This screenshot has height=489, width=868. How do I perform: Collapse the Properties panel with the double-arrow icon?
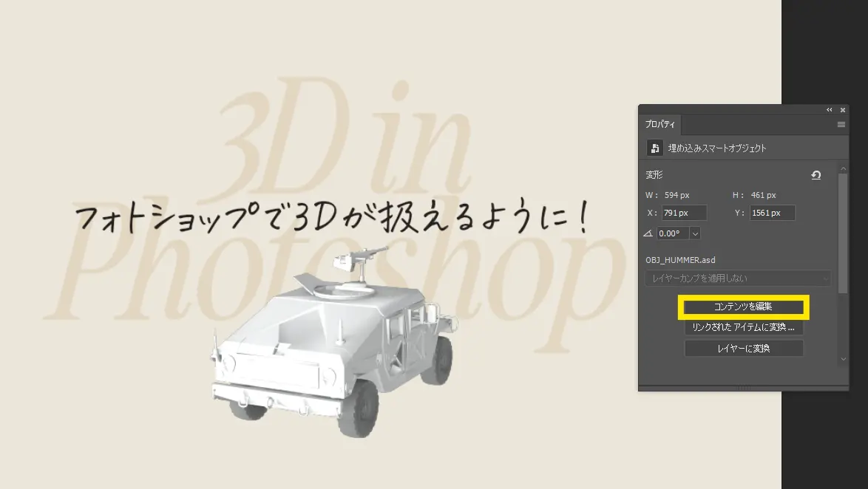(830, 110)
